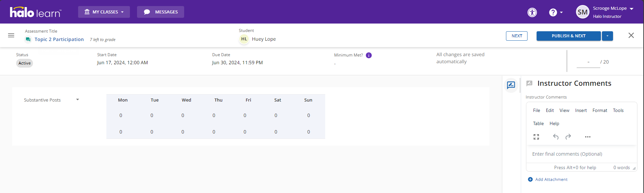Viewport: 644px width, 193px height.
Task: Expand the Substantive Posts dropdown
Action: [77, 100]
